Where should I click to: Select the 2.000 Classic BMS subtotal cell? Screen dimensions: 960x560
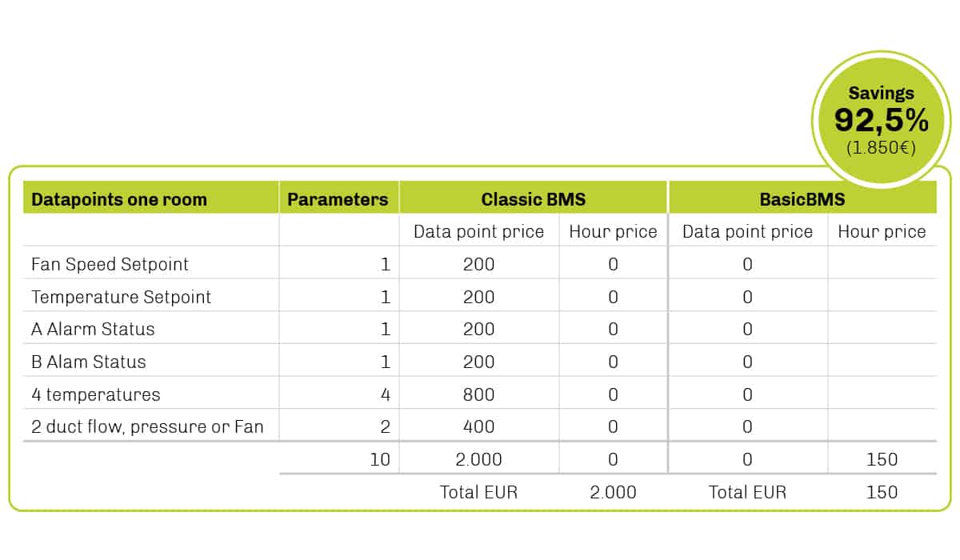pos(479,459)
